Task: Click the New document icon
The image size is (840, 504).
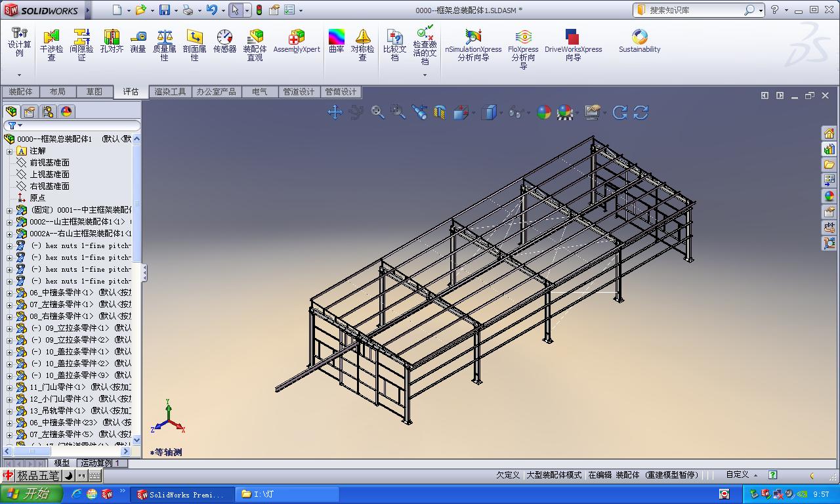Action: pos(117,10)
